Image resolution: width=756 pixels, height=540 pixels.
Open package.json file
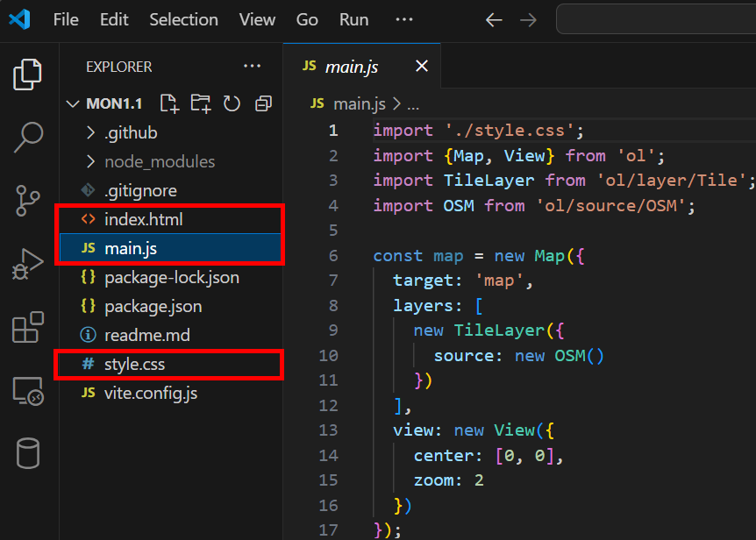pyautogui.click(x=170, y=306)
